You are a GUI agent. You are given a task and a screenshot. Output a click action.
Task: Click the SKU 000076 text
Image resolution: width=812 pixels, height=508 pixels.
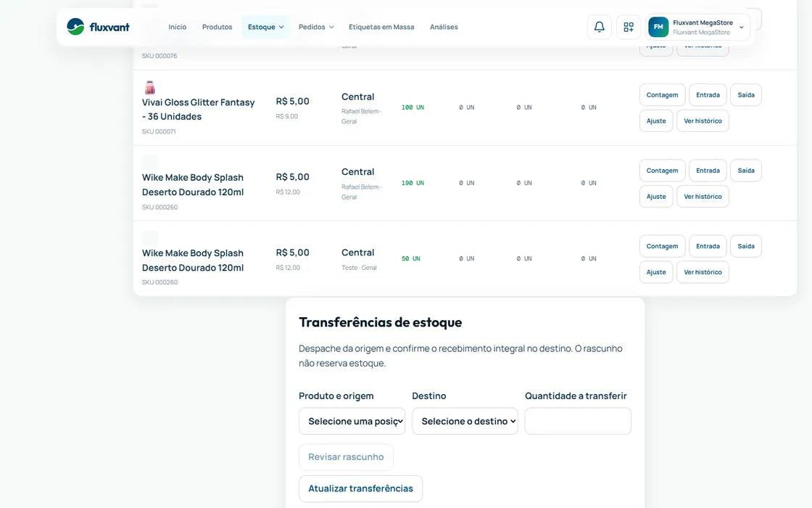click(159, 56)
